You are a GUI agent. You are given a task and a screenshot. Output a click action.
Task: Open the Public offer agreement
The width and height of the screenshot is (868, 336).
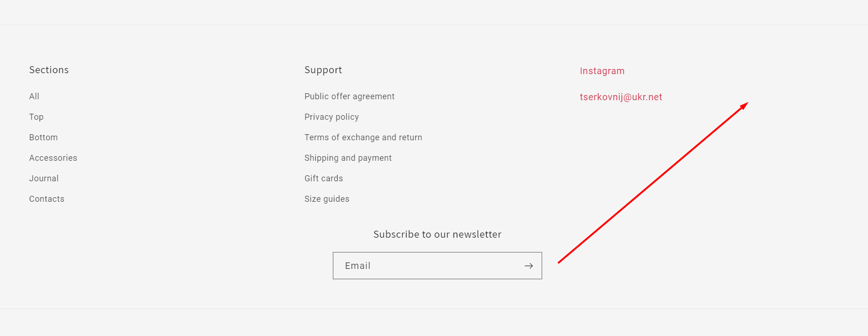coord(349,96)
